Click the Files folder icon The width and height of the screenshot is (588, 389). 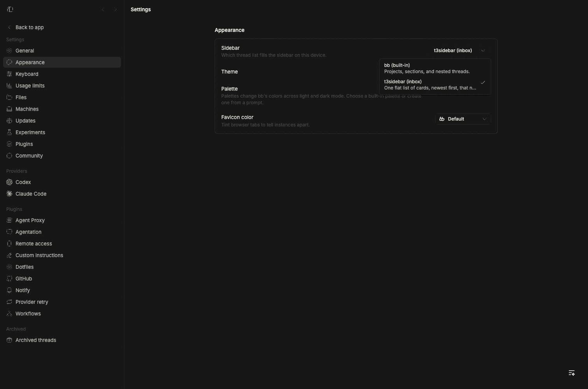(9, 97)
